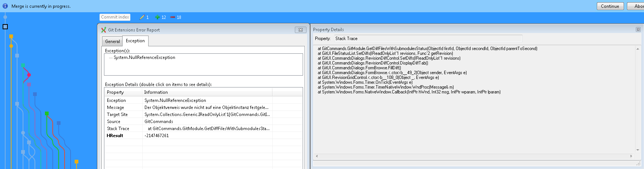The image size is (644, 169).
Task: Click the Git Extensions logo in Error Report title
Action: 104,30
